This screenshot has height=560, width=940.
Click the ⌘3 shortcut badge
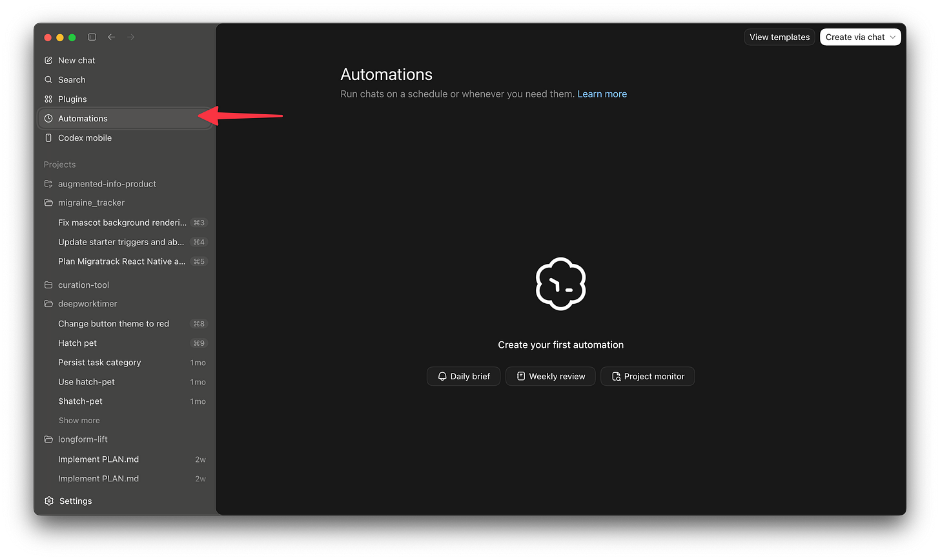[x=199, y=223]
